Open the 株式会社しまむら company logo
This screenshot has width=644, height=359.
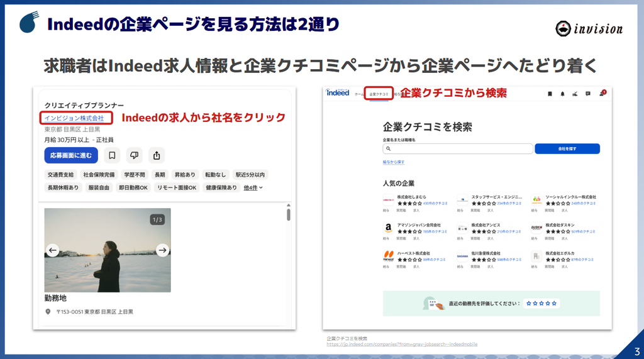tap(389, 200)
